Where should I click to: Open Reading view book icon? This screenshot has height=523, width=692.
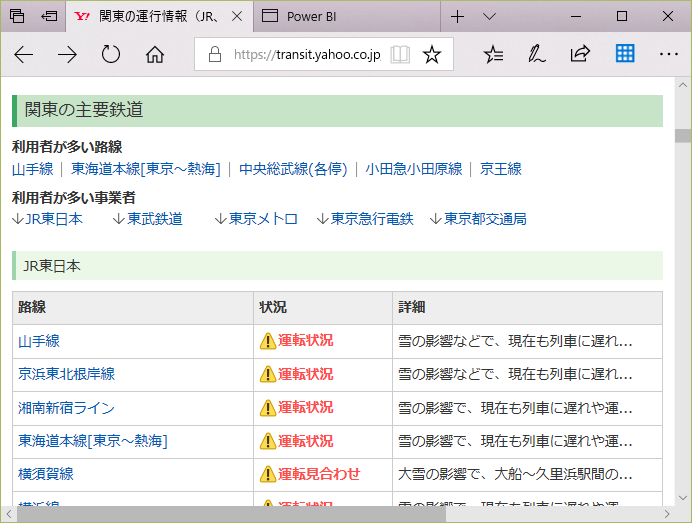click(400, 55)
